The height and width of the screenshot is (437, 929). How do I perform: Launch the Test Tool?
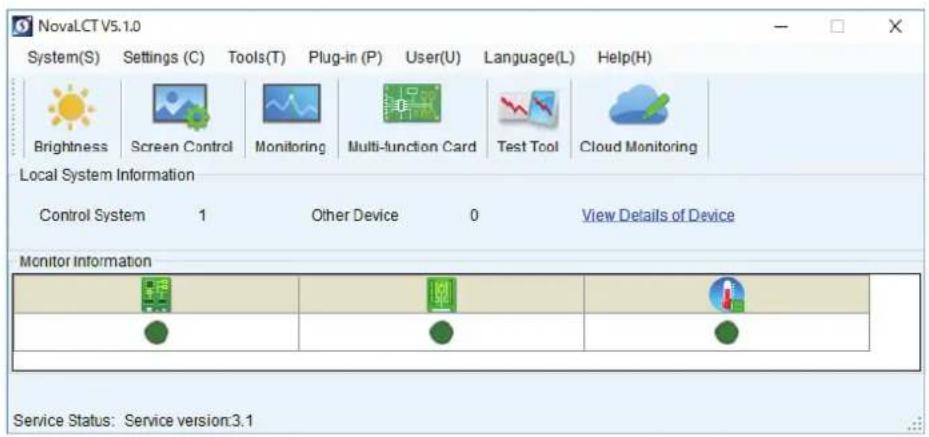click(528, 118)
